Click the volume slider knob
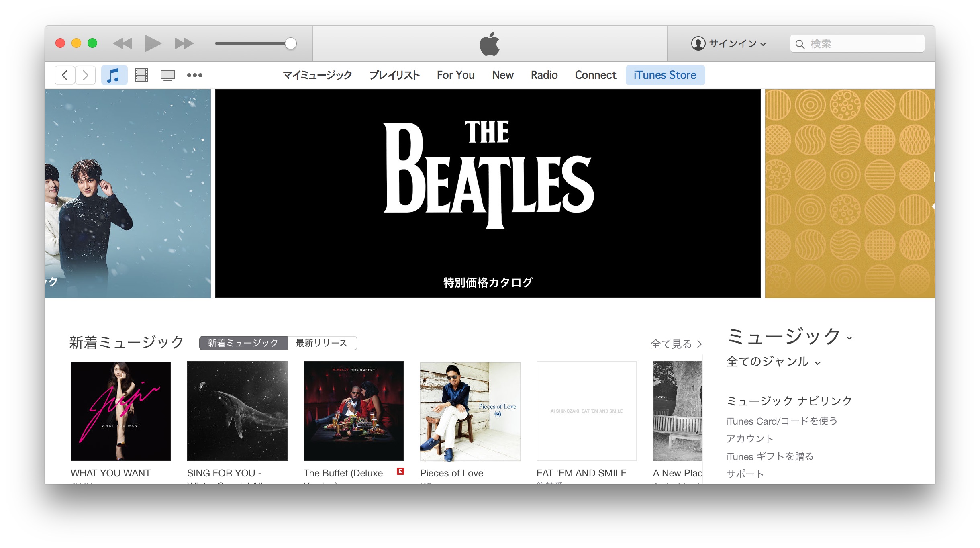980x548 pixels. [290, 43]
